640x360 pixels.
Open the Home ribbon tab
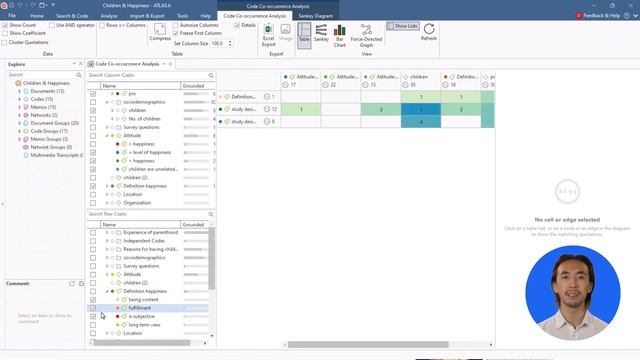point(37,16)
